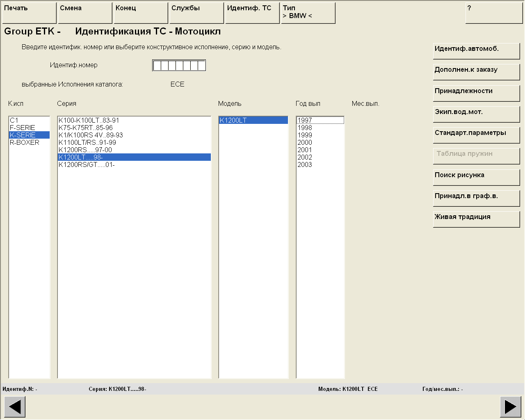Image resolution: width=525 pixels, height=420 pixels.
Task: Choose series K75-K75RT..85-96
Action: [134, 128]
